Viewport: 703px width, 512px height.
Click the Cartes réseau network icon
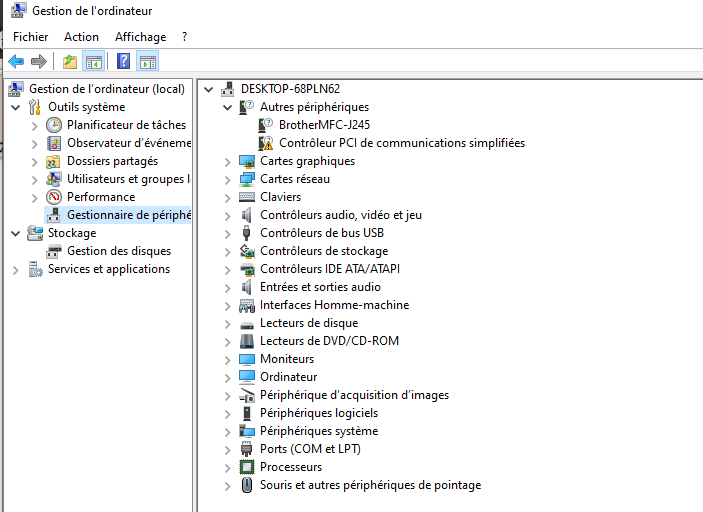pyautogui.click(x=247, y=179)
